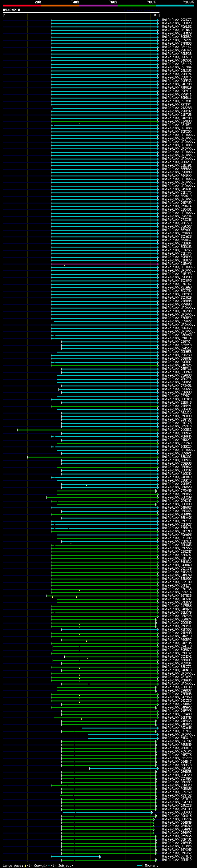Open the UniRef100_Q6FXU9 hit label
The width and height of the screenshot is (197, 868).
tap(176, 497)
